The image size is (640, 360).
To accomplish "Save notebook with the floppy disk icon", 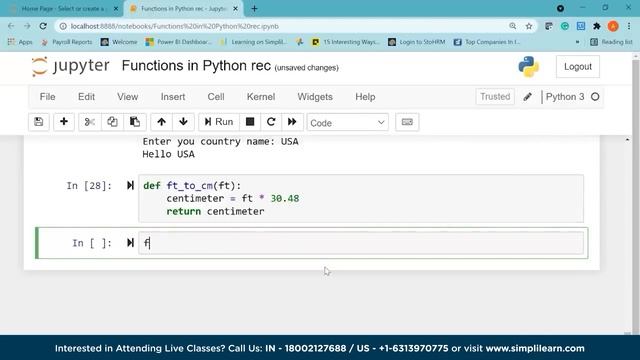I will tap(39, 122).
